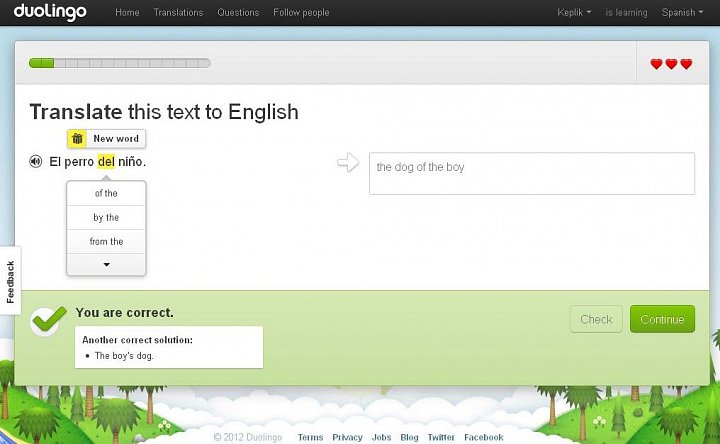Viewport: 720px width, 444px height.
Task: Open the Blog footer link
Action: pyautogui.click(x=409, y=437)
